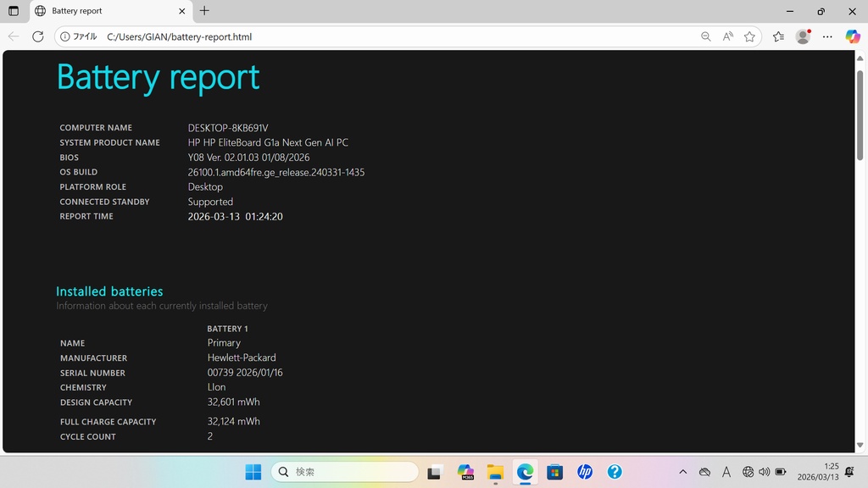Open the zoom magnifier in address bar
Viewport: 868px width, 488px height.
(705, 36)
